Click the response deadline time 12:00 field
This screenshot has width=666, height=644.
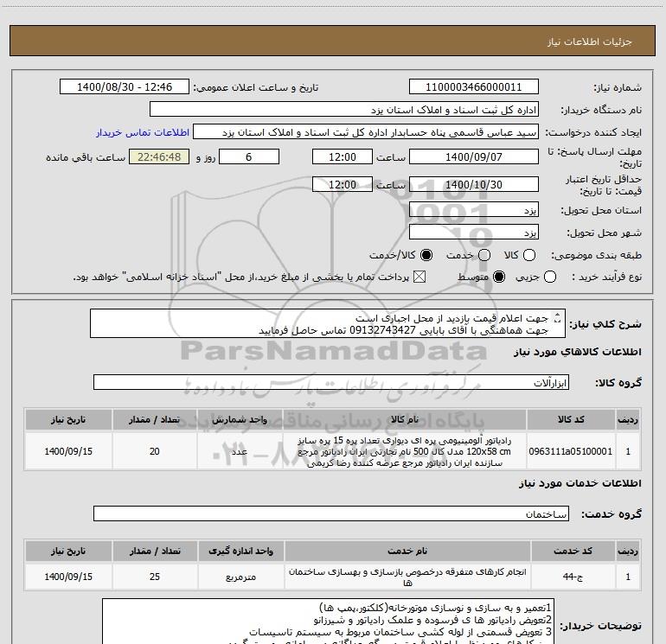(343, 156)
